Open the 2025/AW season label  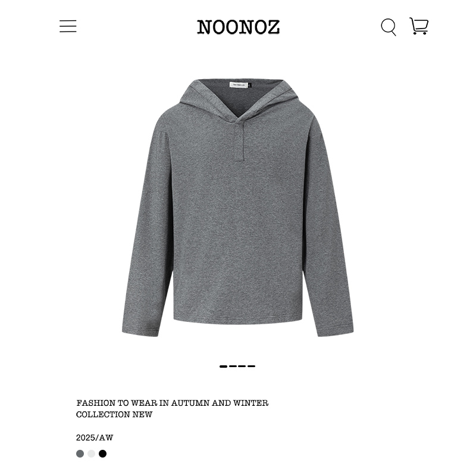point(95,438)
